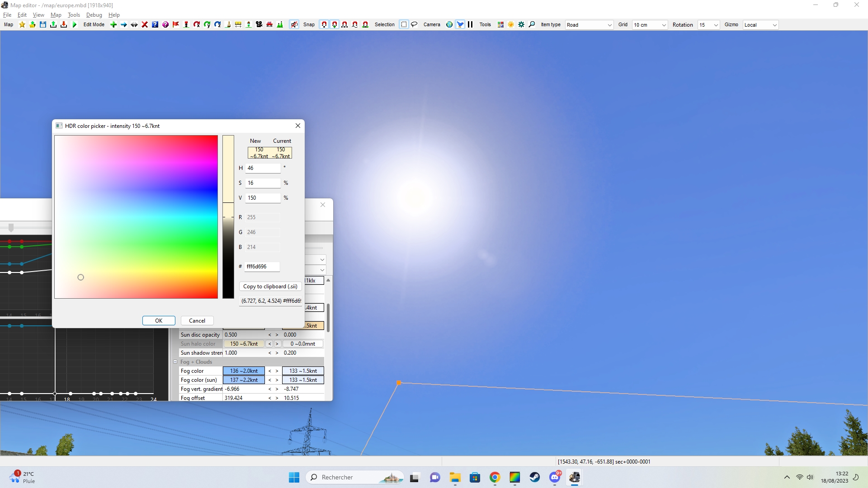The height and width of the screenshot is (488, 868).
Task: Open the Gizmo Local dropdown
Action: (760, 25)
